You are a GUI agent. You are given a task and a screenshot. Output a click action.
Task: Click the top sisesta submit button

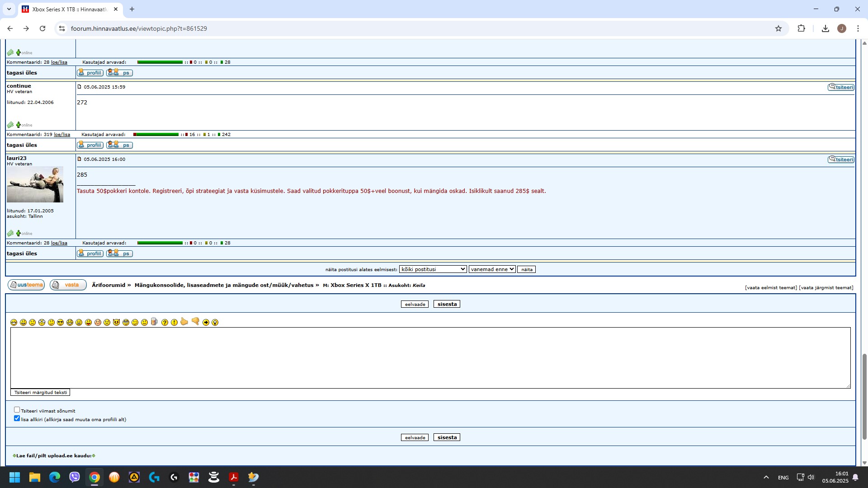click(x=447, y=304)
